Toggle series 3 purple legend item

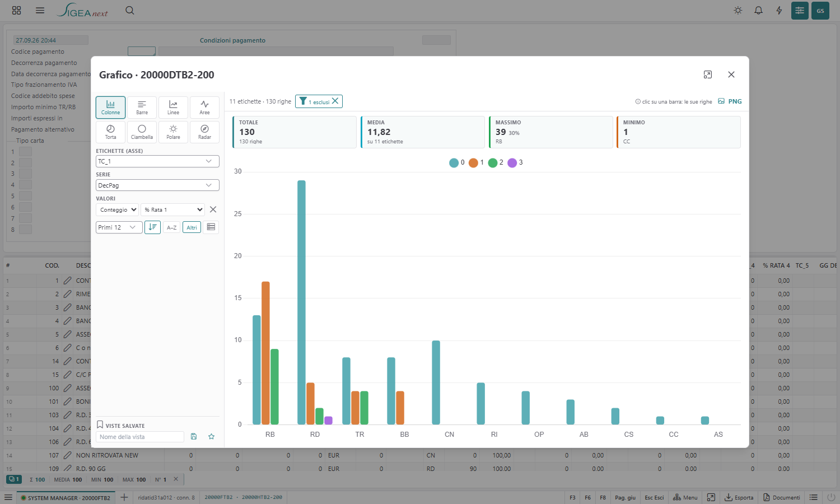[x=515, y=162]
